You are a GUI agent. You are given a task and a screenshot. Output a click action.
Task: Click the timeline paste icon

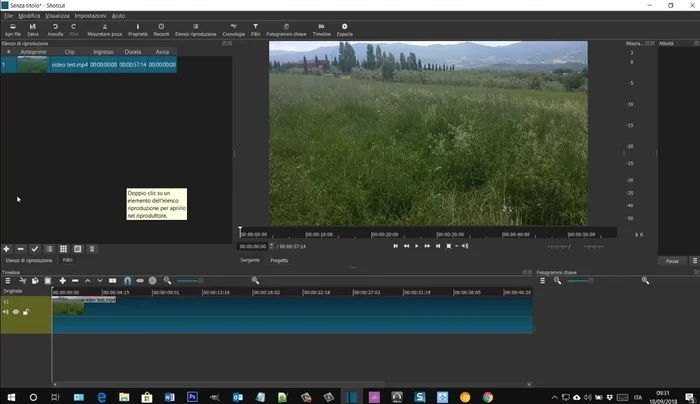48,280
